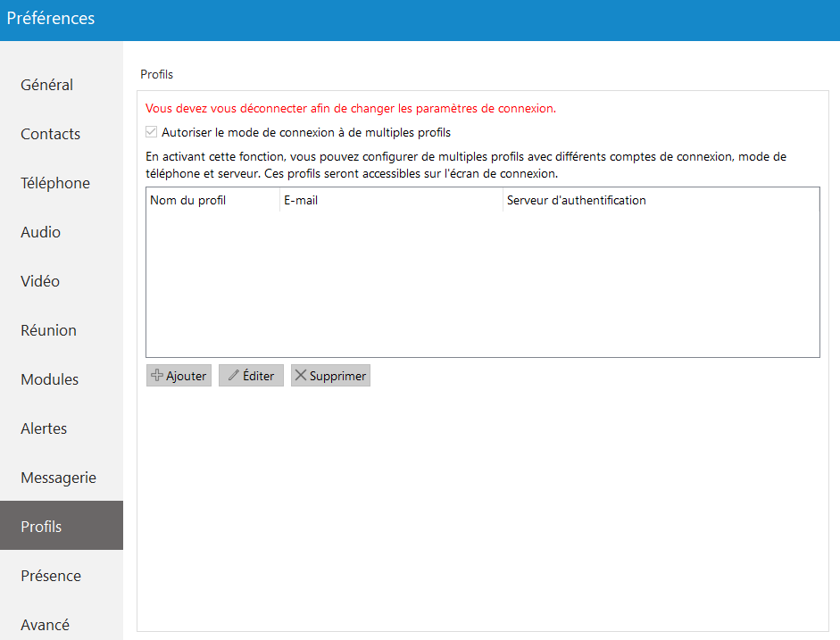This screenshot has height=640, width=840.
Task: Select the Vidéo category
Action: point(61,281)
